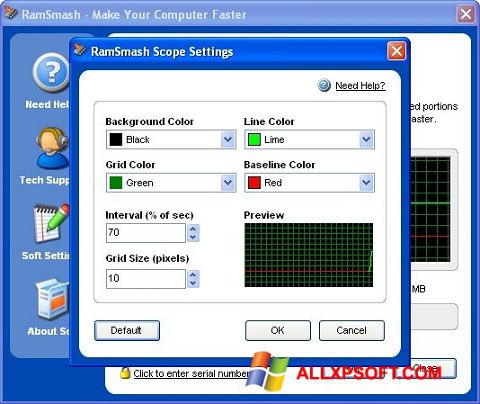Close the RamSmash main window
Viewport: 480px width, 404px height.
pyautogui.click(x=466, y=14)
